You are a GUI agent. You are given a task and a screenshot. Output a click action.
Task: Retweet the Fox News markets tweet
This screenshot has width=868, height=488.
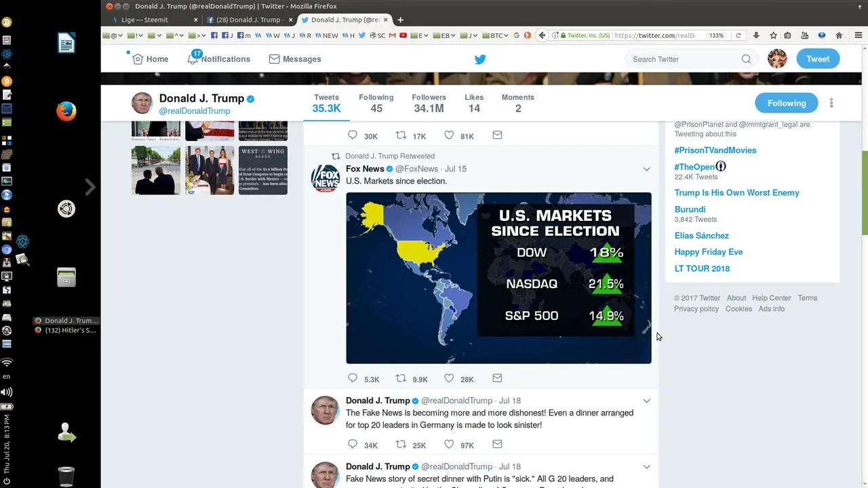401,378
